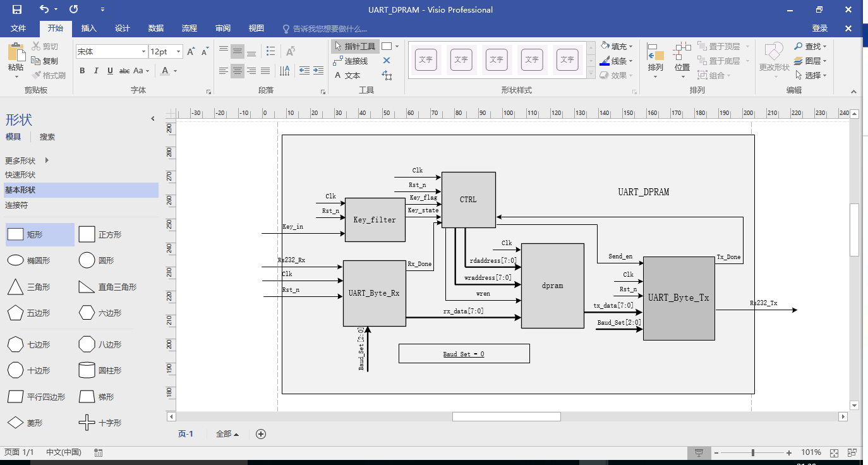868x465 pixels.
Task: Click the text block rotate tool icon
Action: (387, 76)
